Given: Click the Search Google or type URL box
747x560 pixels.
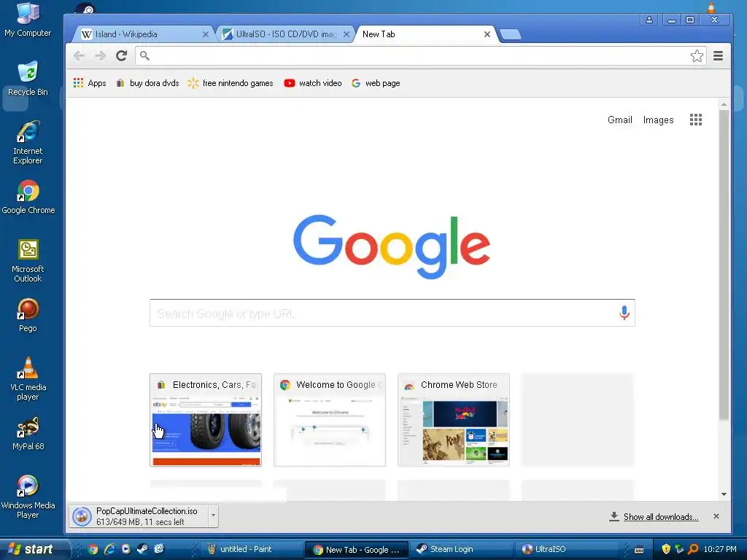Looking at the screenshot, I should tap(392, 313).
